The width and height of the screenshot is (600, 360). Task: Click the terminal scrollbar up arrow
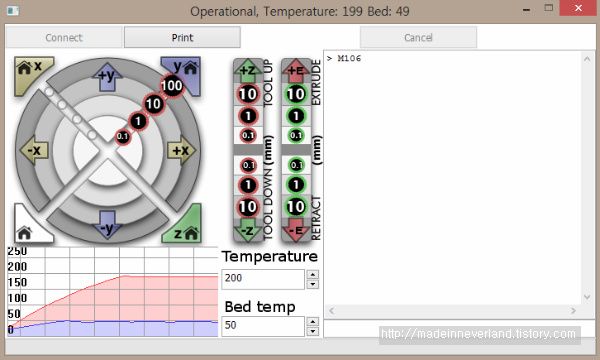[587, 59]
